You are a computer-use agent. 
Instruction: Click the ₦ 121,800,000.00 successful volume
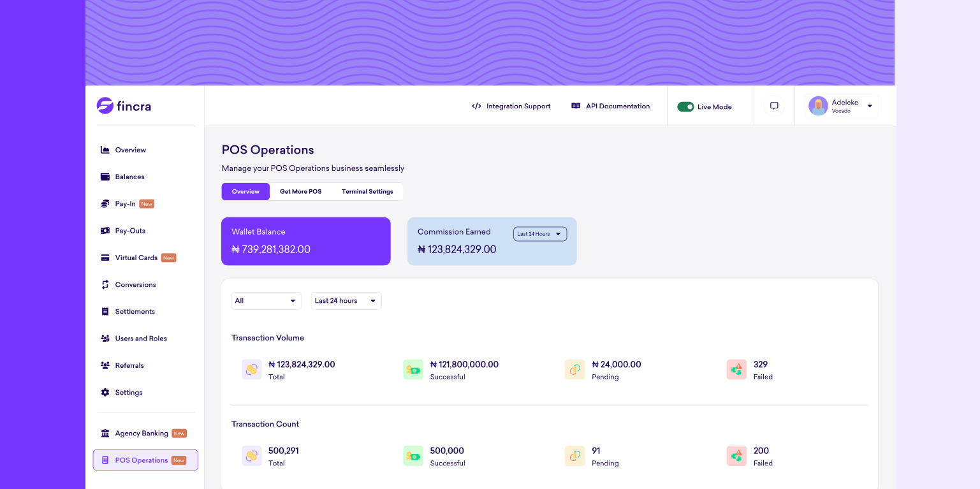[464, 365]
